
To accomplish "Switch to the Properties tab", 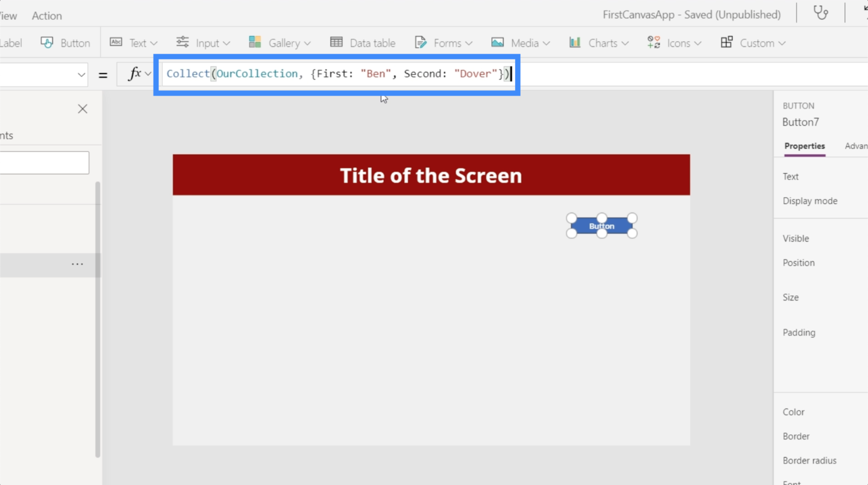I will click(804, 146).
